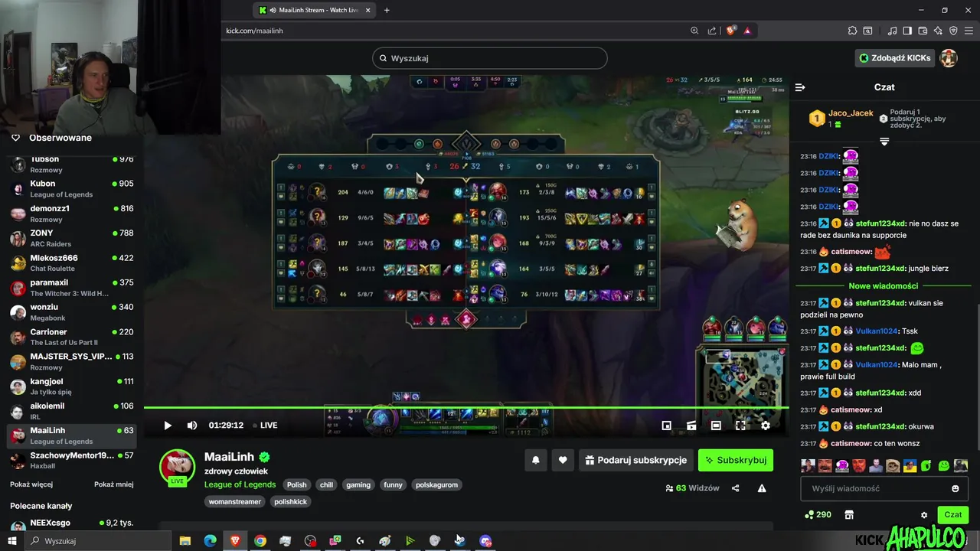Click Podaruj subskrypcje button
This screenshot has width=980, height=551.
pos(635,460)
